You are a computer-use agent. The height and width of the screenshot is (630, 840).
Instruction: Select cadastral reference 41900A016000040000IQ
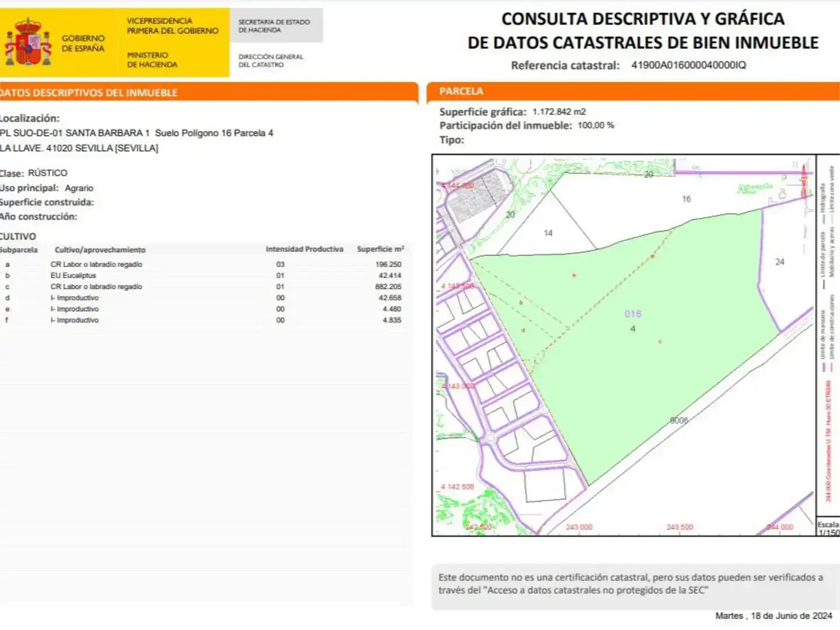click(x=688, y=65)
